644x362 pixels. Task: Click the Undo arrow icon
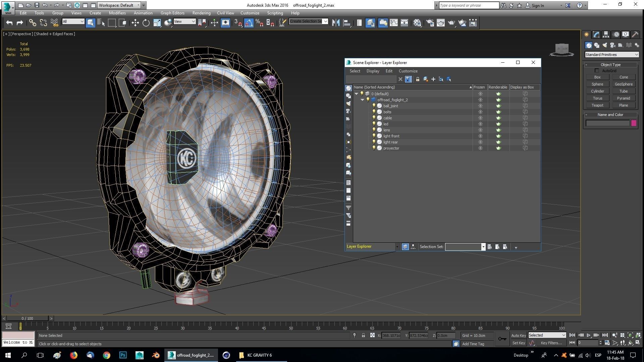click(x=9, y=23)
